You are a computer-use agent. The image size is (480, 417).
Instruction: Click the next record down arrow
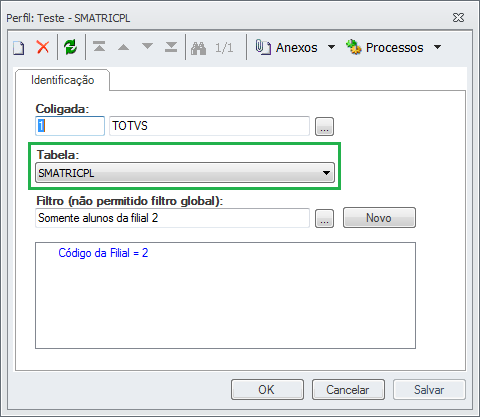pos(147,46)
